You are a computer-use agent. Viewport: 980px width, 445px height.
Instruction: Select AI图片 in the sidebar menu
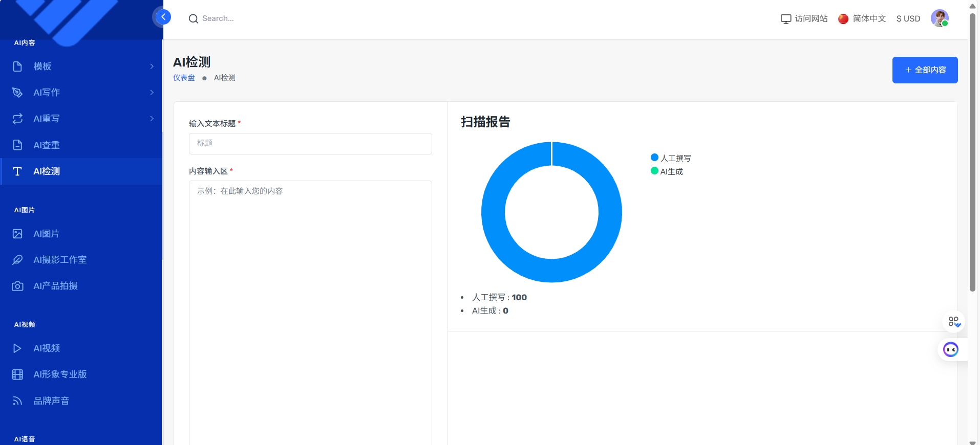pos(47,234)
